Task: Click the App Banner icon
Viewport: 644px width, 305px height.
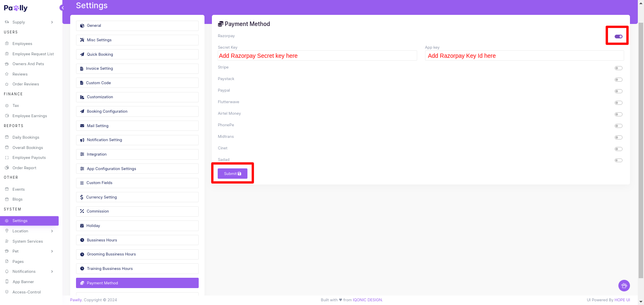Action: click(x=7, y=282)
